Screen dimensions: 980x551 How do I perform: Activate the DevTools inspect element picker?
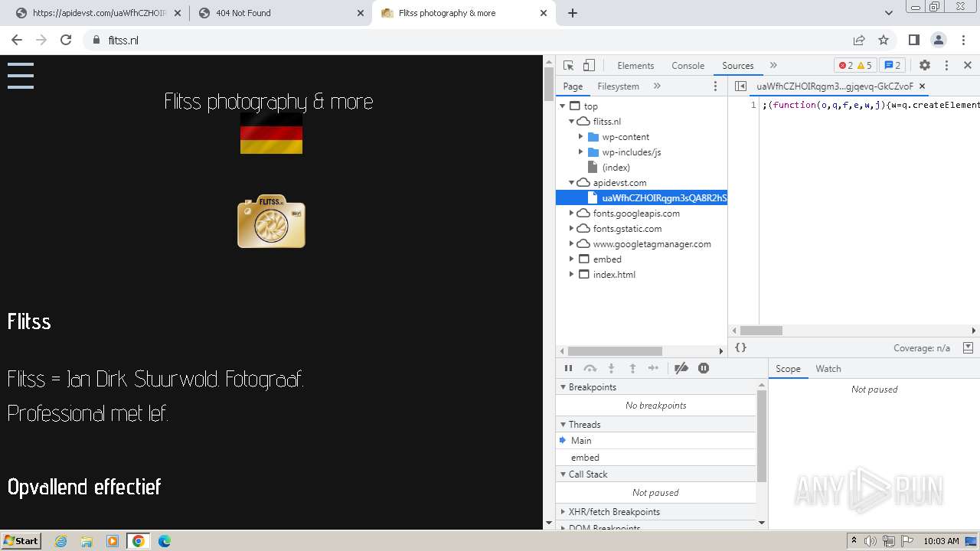568,66
